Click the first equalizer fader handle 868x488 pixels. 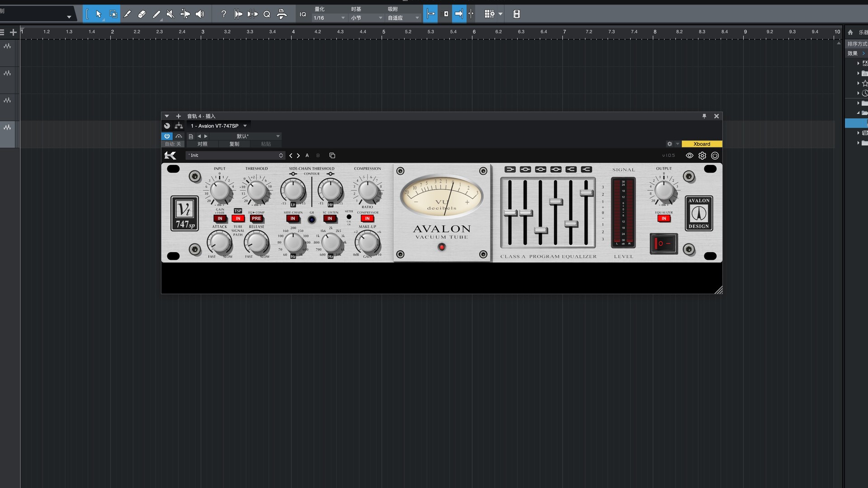pos(510,212)
